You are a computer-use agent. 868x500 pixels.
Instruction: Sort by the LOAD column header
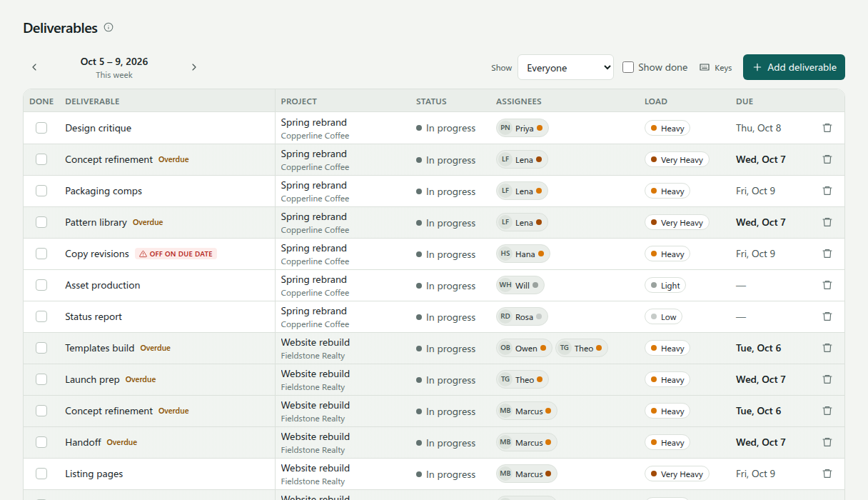point(656,101)
